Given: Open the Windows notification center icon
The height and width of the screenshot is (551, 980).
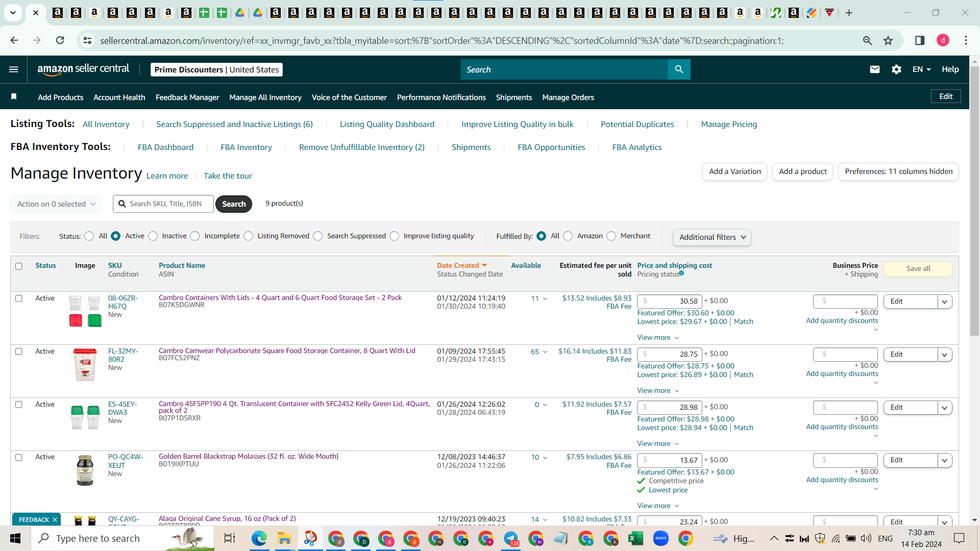Looking at the screenshot, I should (x=959, y=538).
